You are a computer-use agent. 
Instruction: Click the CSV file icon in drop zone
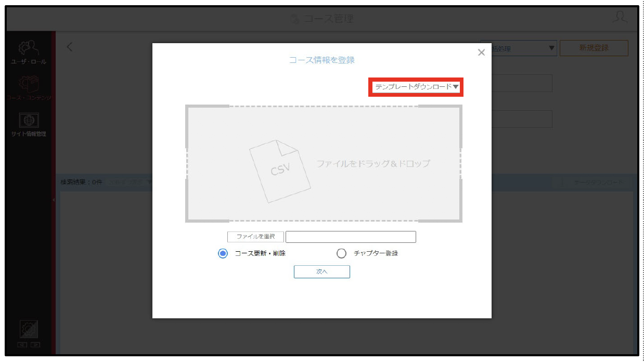pos(279,171)
